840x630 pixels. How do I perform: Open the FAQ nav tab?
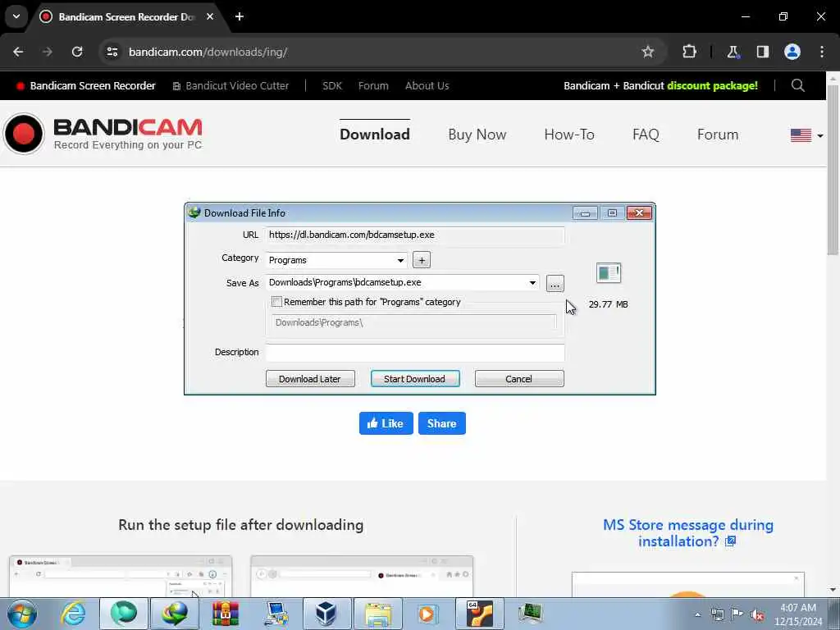pyautogui.click(x=646, y=135)
